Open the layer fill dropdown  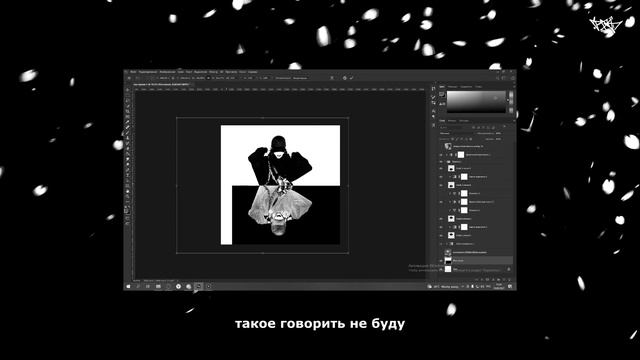click(x=499, y=139)
